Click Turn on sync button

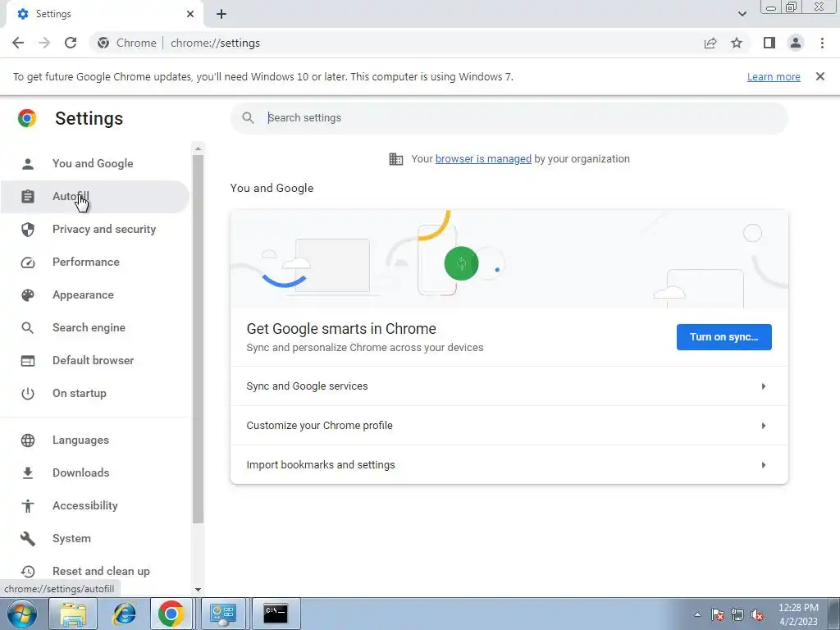[x=724, y=337]
